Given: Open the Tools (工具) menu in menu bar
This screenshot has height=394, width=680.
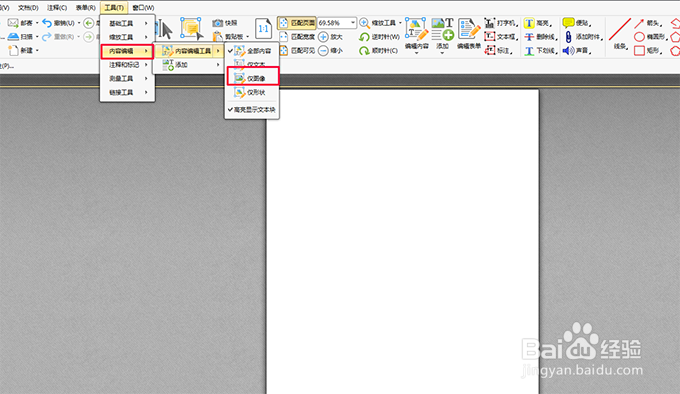Looking at the screenshot, I should 114,8.
